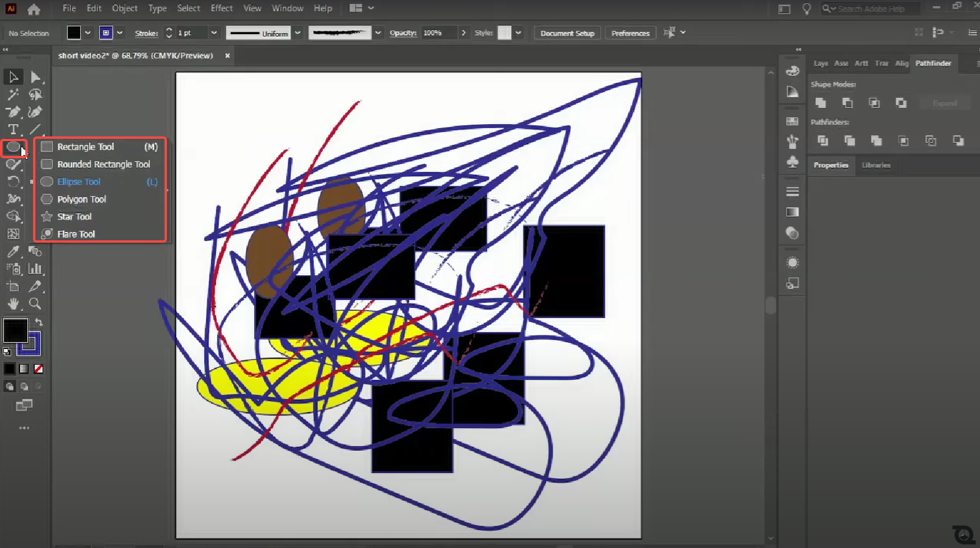
Task: Select the Curvature tool
Action: pyautogui.click(x=35, y=112)
